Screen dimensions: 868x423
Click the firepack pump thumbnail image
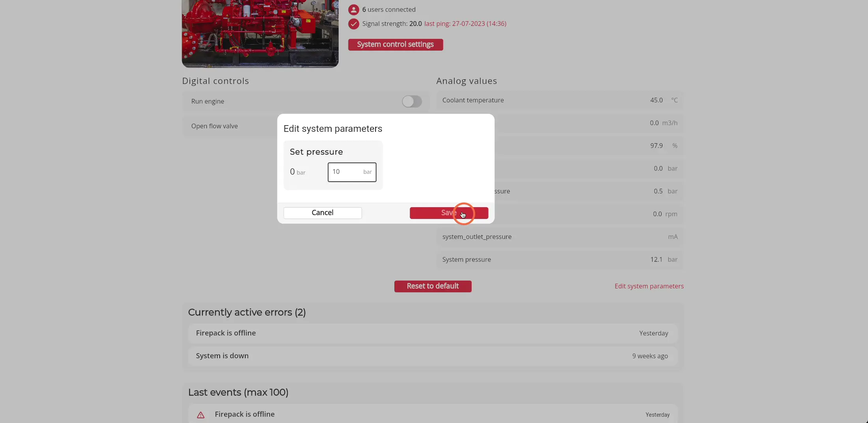260,33
